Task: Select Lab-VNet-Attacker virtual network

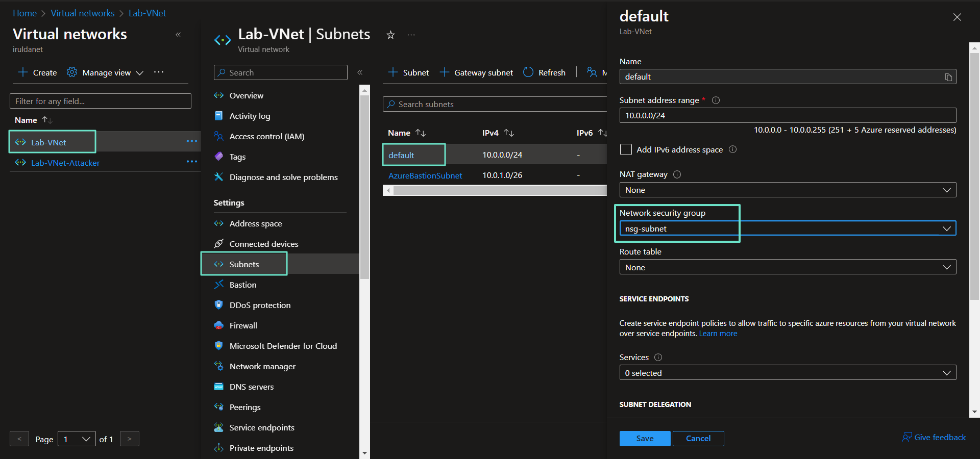Action: (65, 163)
